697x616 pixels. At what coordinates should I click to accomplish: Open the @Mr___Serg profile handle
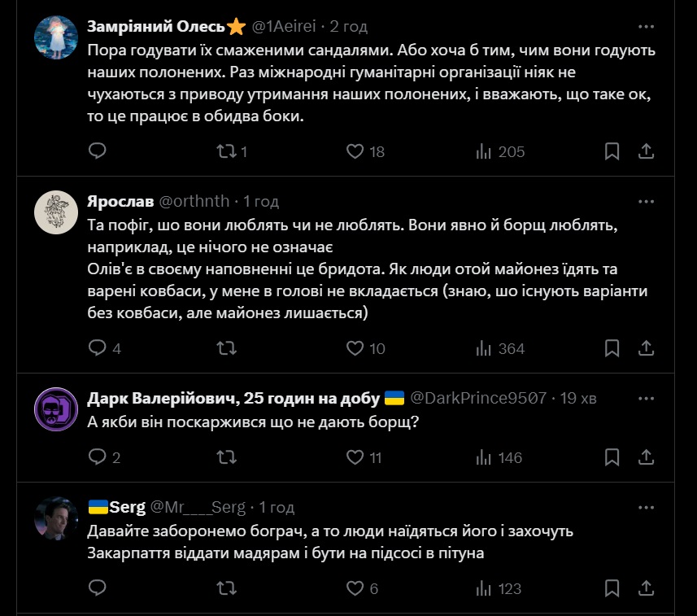pos(198,507)
